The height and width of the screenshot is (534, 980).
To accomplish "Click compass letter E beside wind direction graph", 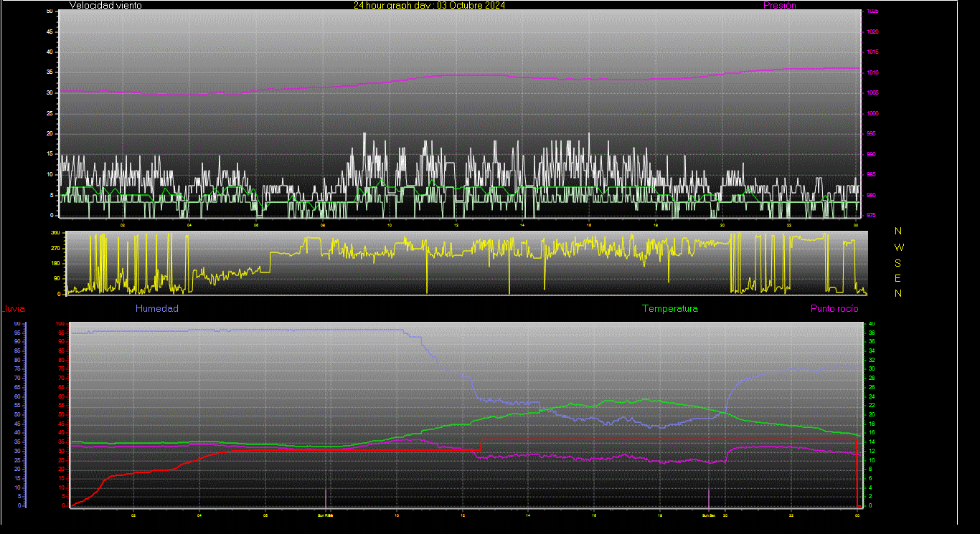I will tap(899, 278).
